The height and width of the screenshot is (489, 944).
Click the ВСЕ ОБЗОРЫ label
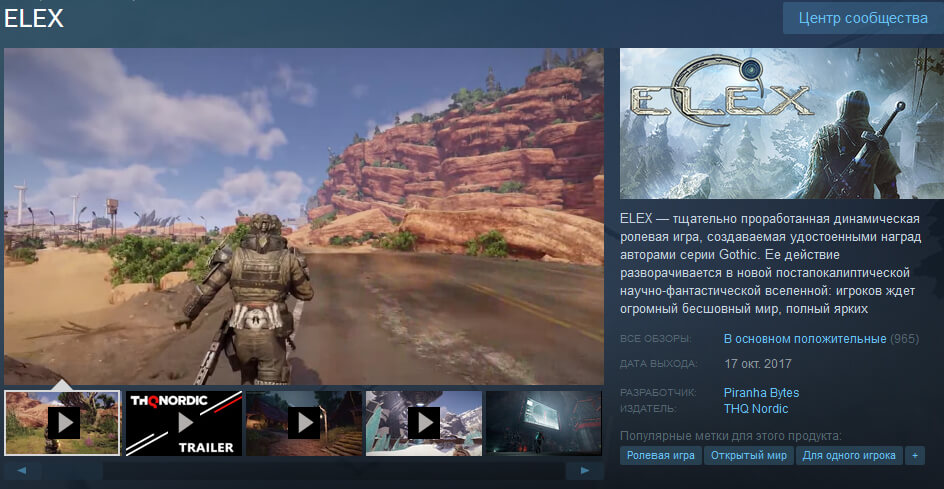click(656, 339)
